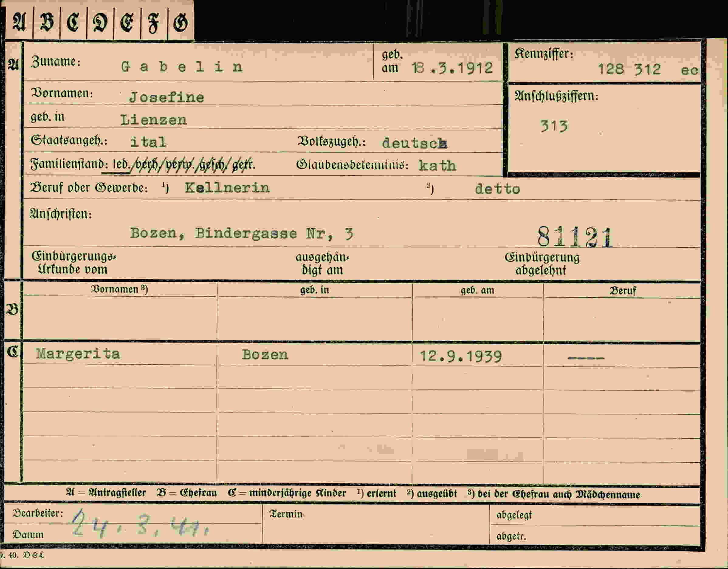
Task: Click the 'Familienstand:' label
Action: tap(69, 164)
